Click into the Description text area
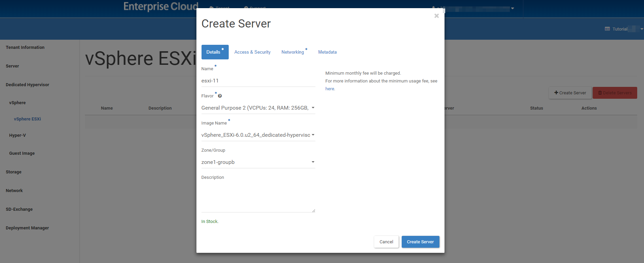 pos(258,197)
